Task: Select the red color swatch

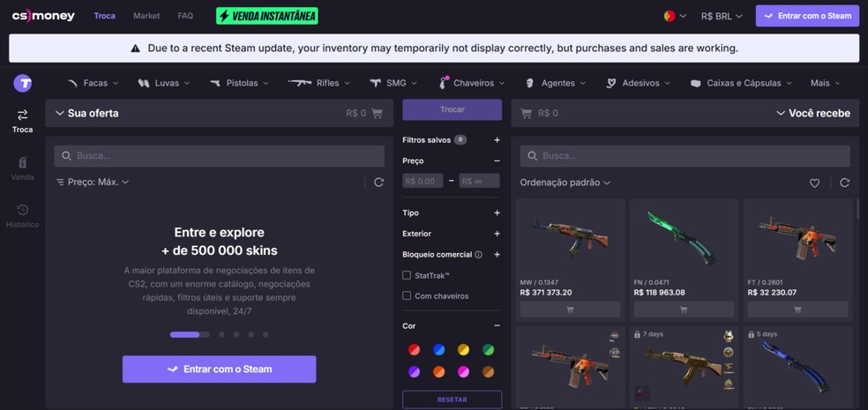Action: [414, 350]
